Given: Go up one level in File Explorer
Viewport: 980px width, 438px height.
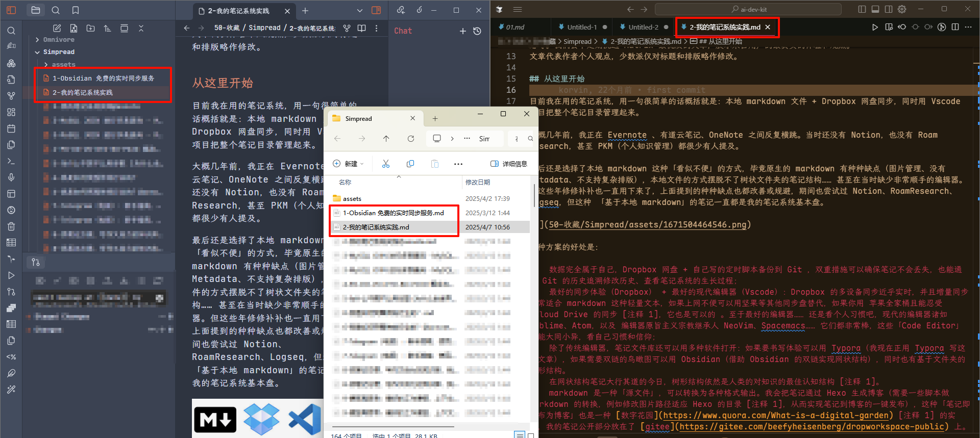Looking at the screenshot, I should tap(386, 139).
